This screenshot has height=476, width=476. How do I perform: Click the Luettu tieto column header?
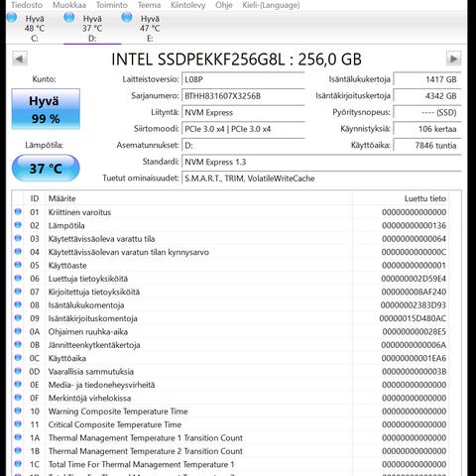tap(401, 198)
